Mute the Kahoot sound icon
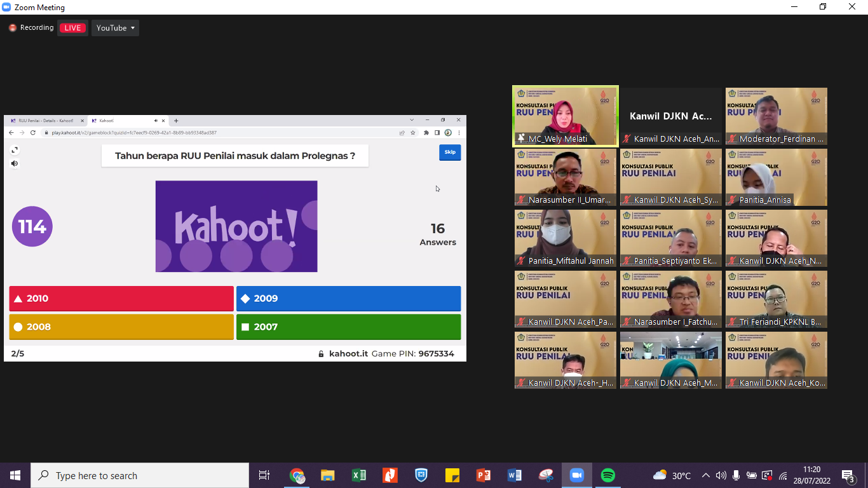Viewport: 868px width, 488px height. pyautogui.click(x=15, y=163)
